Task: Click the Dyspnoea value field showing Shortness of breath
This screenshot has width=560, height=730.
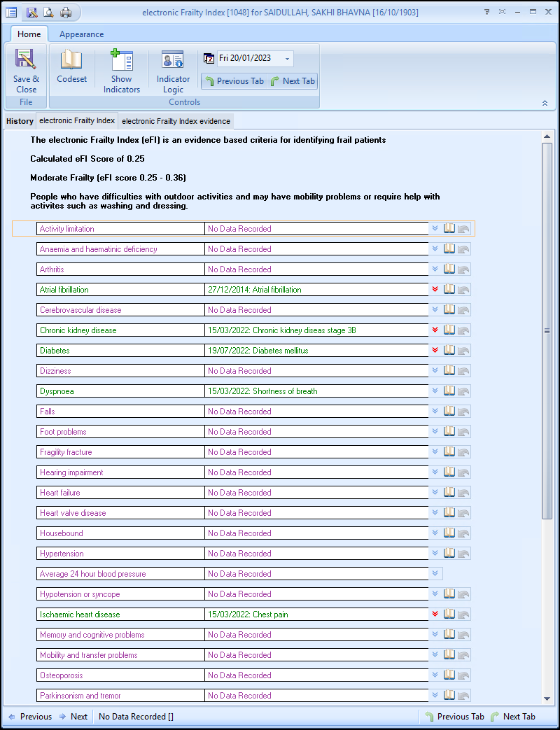Action: [316, 391]
